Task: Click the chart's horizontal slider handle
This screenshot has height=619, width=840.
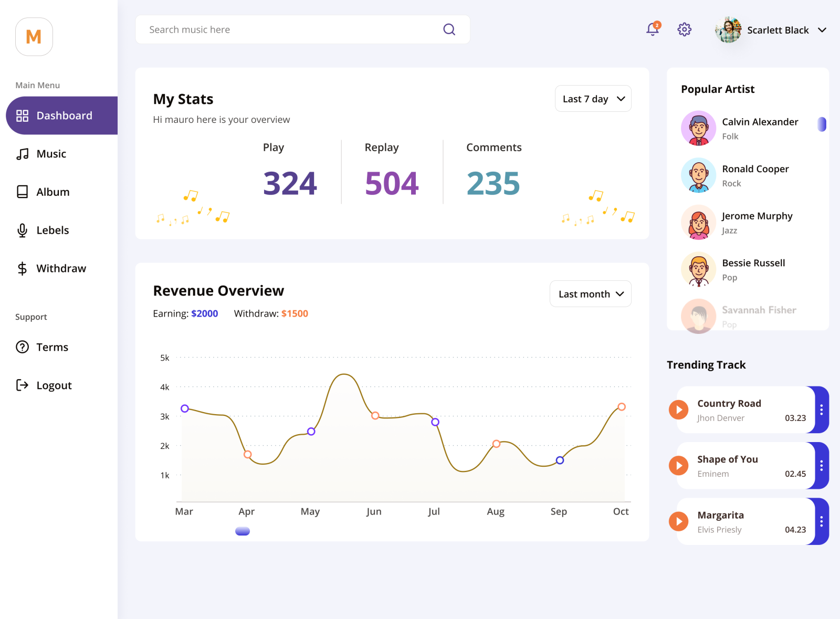Action: point(243,531)
